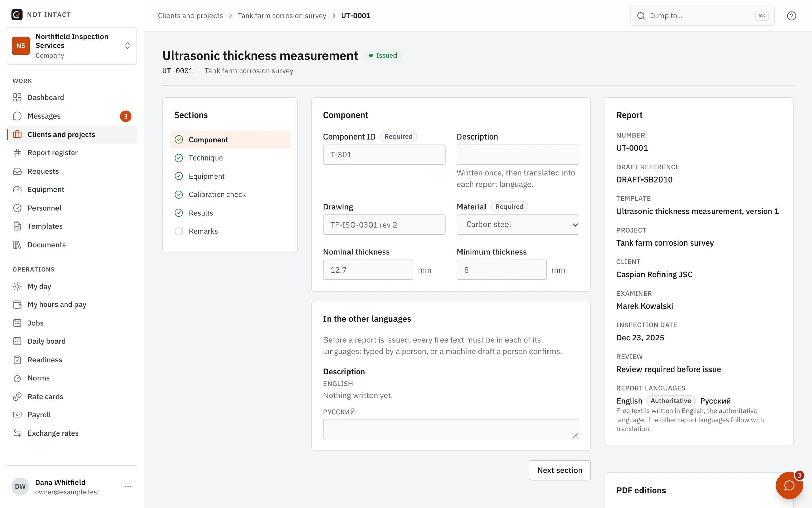Open the help question mark icon
Viewport: 812px width, 508px height.
[x=791, y=16]
